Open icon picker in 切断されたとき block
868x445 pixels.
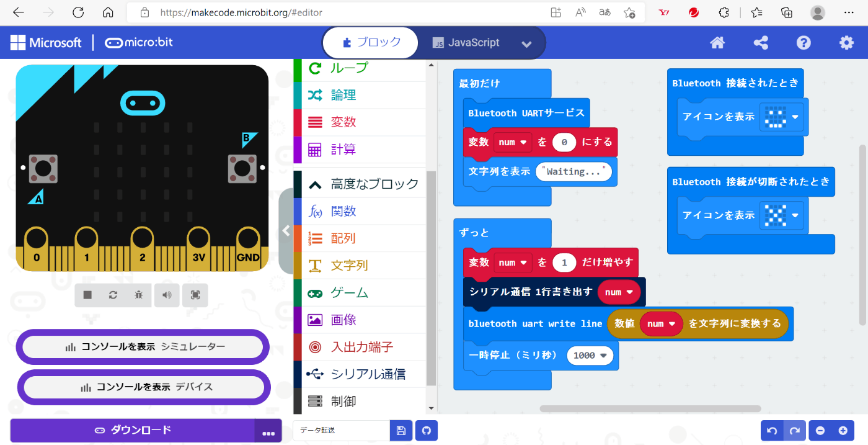point(782,215)
